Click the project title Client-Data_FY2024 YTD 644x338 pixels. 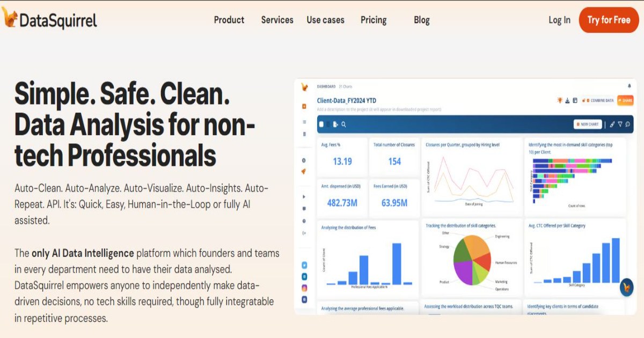click(347, 100)
